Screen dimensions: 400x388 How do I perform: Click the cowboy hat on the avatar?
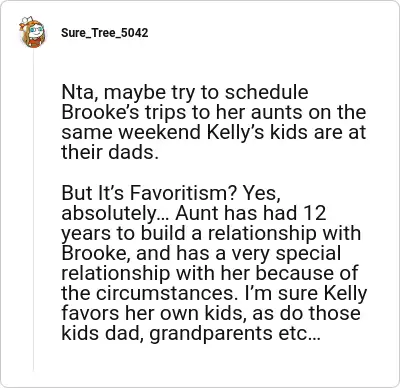click(x=27, y=21)
